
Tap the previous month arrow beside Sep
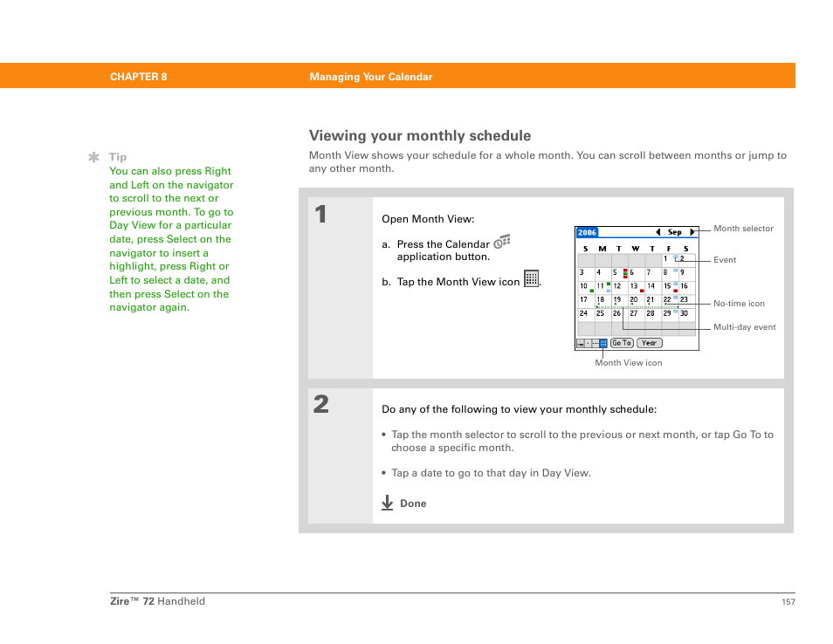(x=657, y=232)
